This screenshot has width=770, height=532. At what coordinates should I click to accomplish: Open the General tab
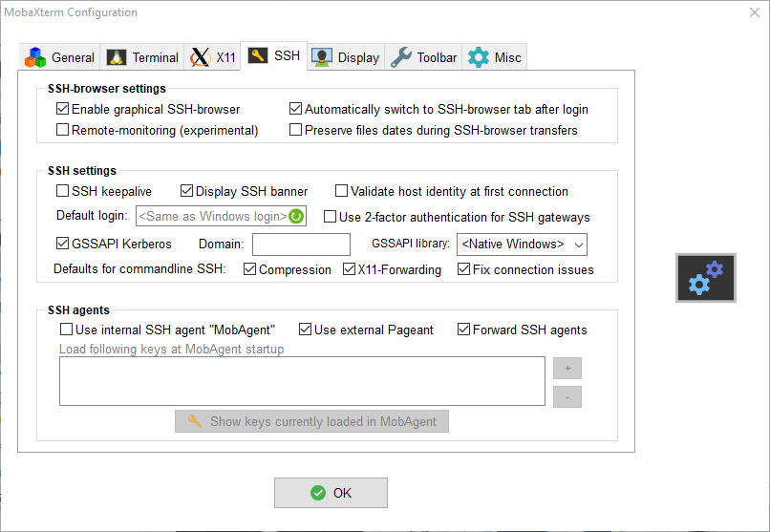tap(59, 57)
